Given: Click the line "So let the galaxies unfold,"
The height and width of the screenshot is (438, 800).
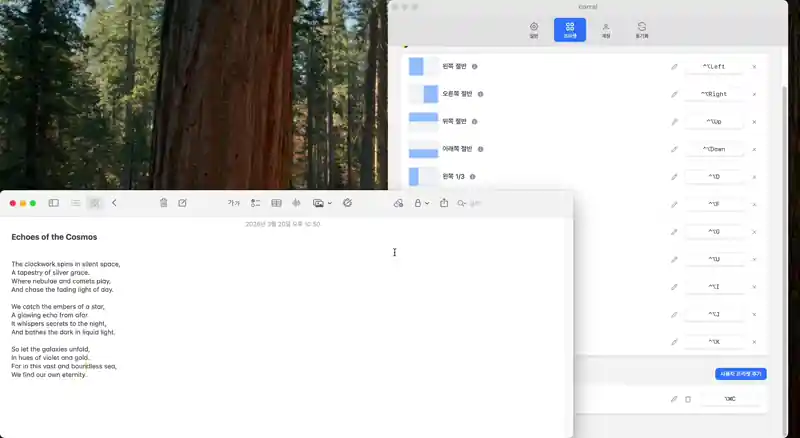Looking at the screenshot, I should point(51,349).
